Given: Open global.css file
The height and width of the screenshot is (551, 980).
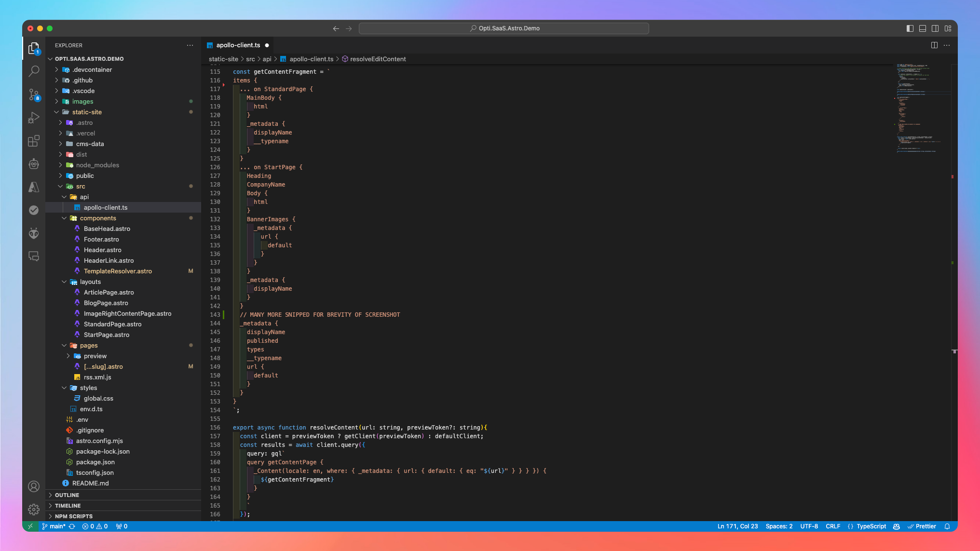Looking at the screenshot, I should 98,398.
